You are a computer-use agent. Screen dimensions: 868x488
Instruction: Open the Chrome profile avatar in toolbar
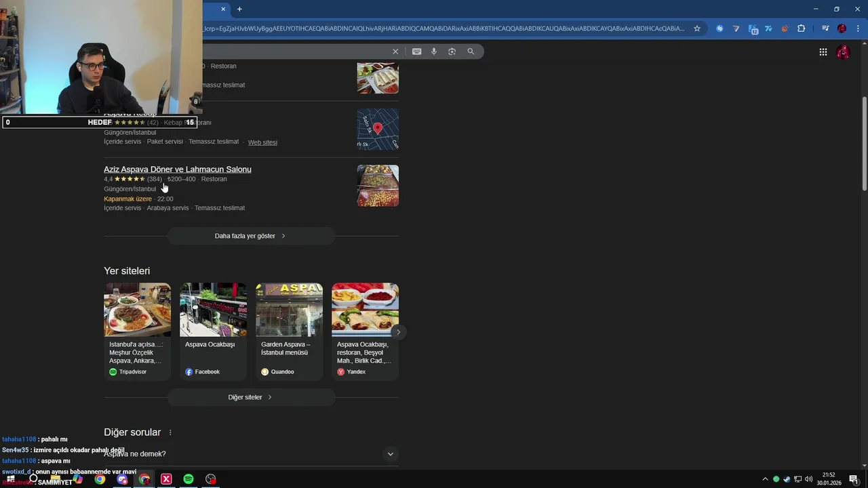(x=842, y=28)
